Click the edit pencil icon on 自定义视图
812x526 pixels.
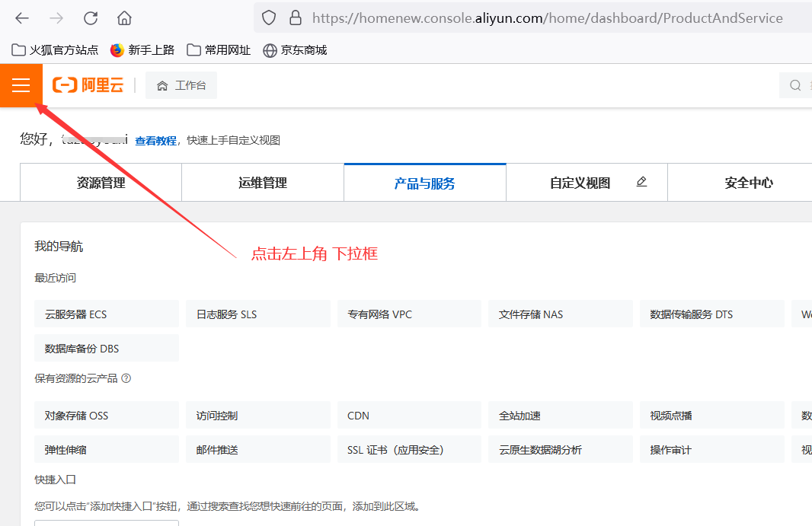641,182
